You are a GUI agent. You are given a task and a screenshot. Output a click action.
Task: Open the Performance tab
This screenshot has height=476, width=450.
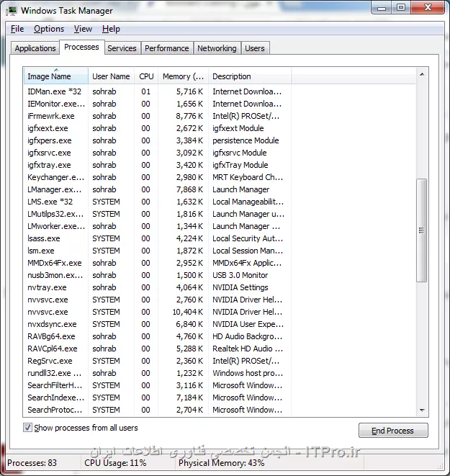pos(166,48)
